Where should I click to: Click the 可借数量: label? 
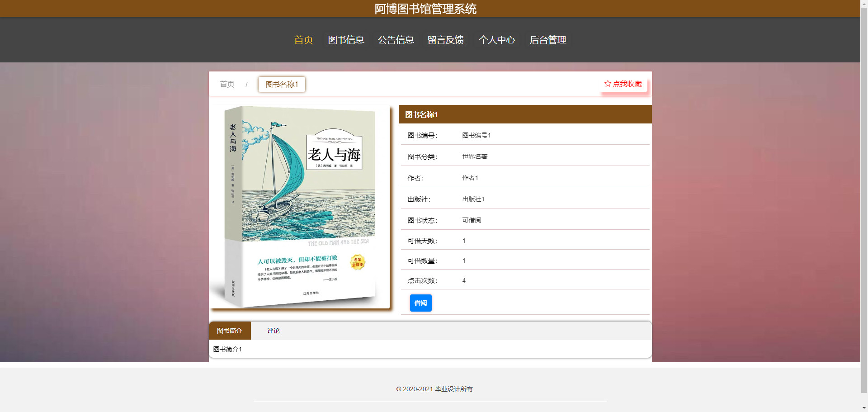click(x=422, y=260)
